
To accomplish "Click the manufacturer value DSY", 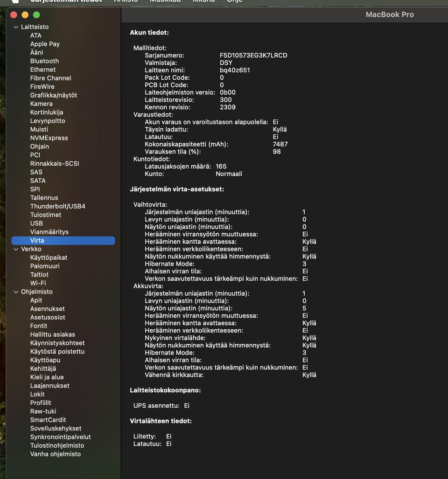I will pyautogui.click(x=226, y=63).
